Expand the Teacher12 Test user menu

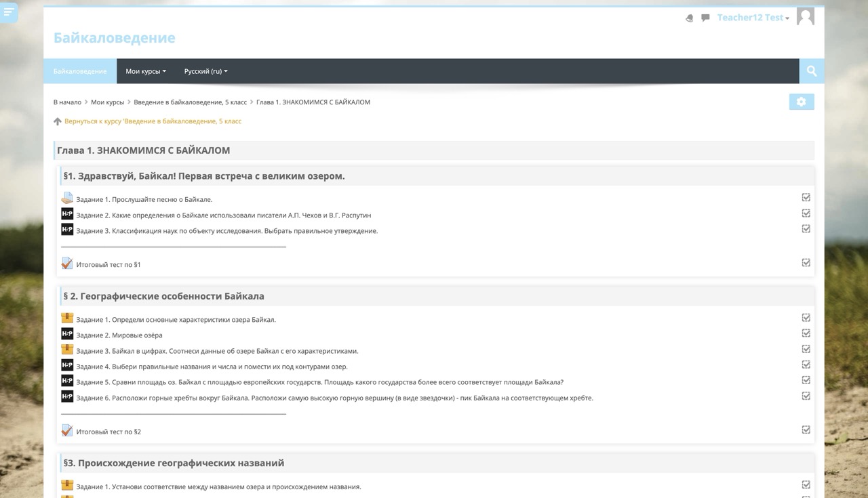click(x=753, y=18)
